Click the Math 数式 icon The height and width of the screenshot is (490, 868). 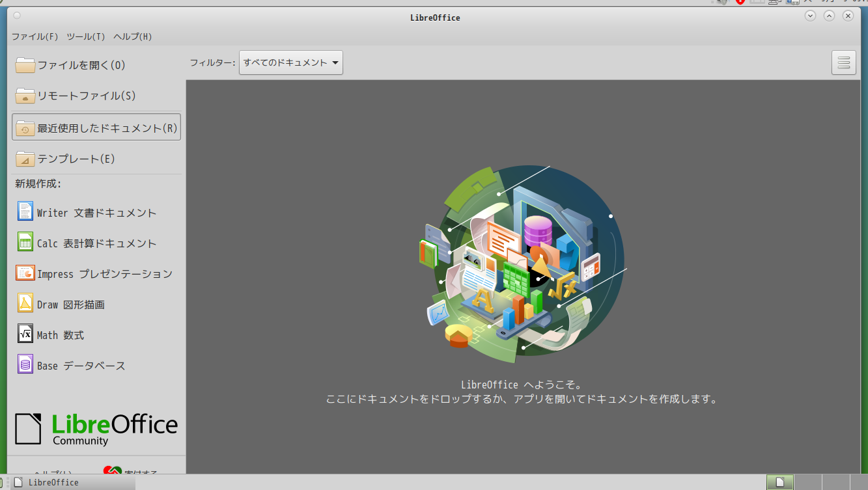click(25, 334)
